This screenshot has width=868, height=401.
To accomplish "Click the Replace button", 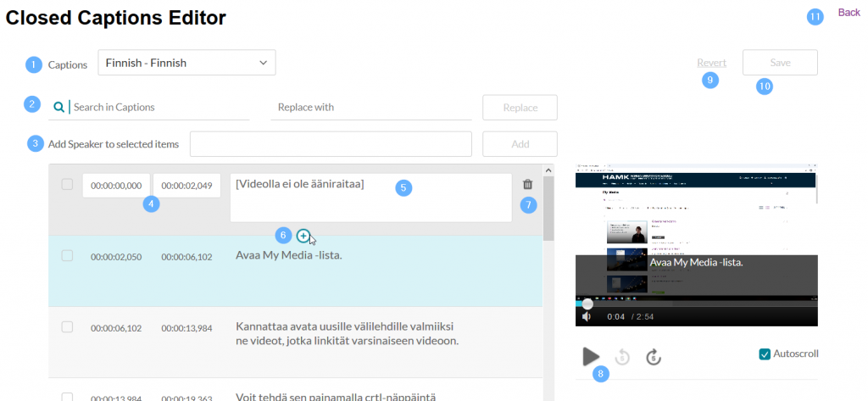I will (x=520, y=108).
